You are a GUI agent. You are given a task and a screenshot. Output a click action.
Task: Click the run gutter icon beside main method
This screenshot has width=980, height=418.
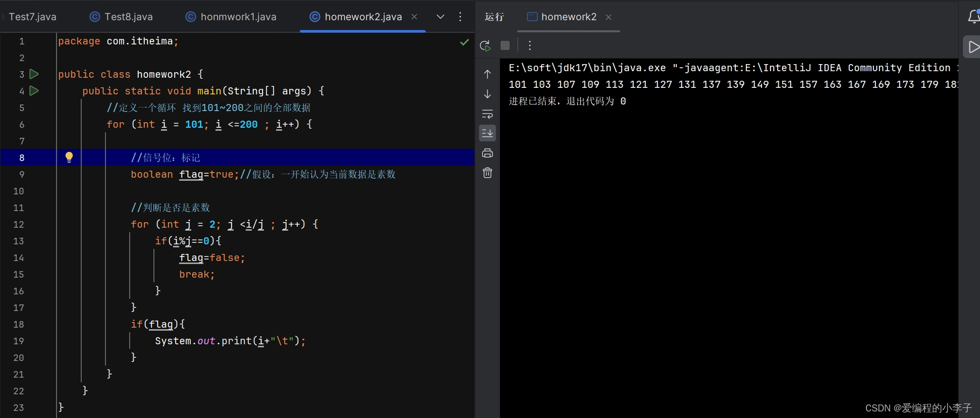coord(34,91)
